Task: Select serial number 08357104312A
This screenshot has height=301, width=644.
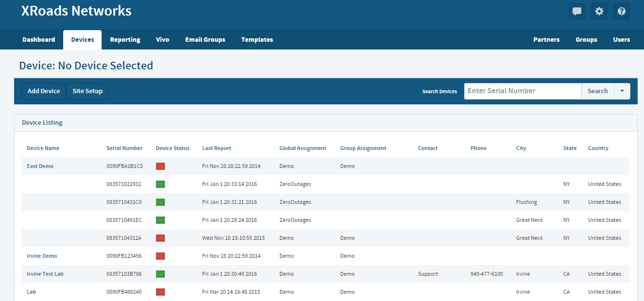Action: coord(124,238)
